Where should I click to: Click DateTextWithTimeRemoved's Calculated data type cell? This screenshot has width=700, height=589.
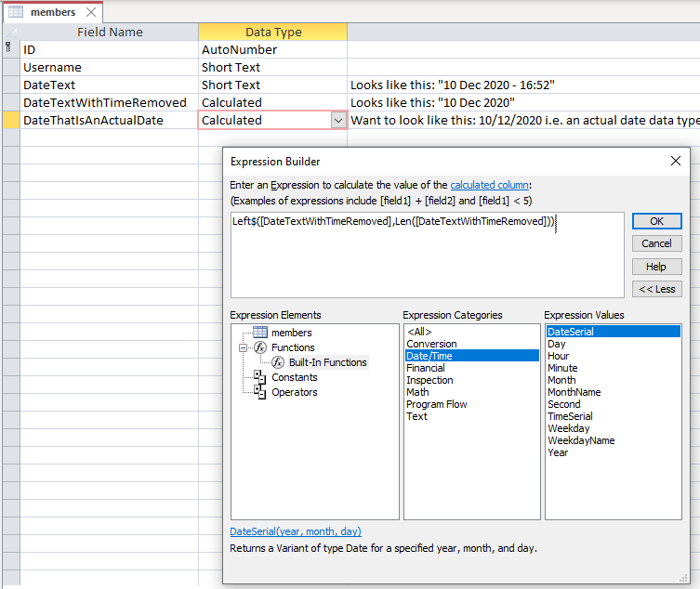(272, 102)
